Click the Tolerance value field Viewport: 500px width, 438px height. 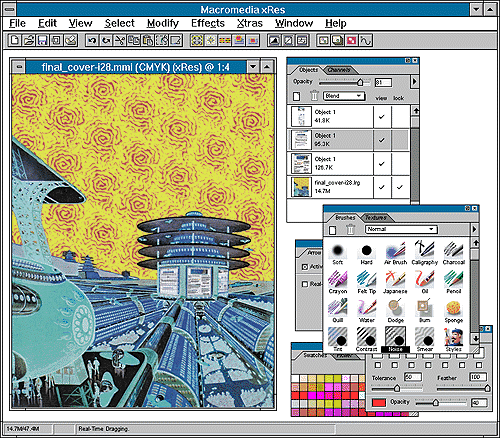[x=413, y=377]
